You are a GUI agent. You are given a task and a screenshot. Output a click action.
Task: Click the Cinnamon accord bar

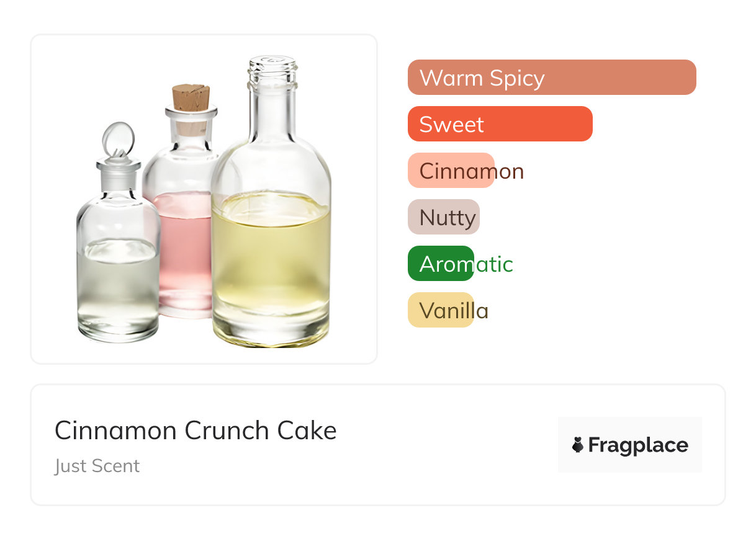click(451, 171)
